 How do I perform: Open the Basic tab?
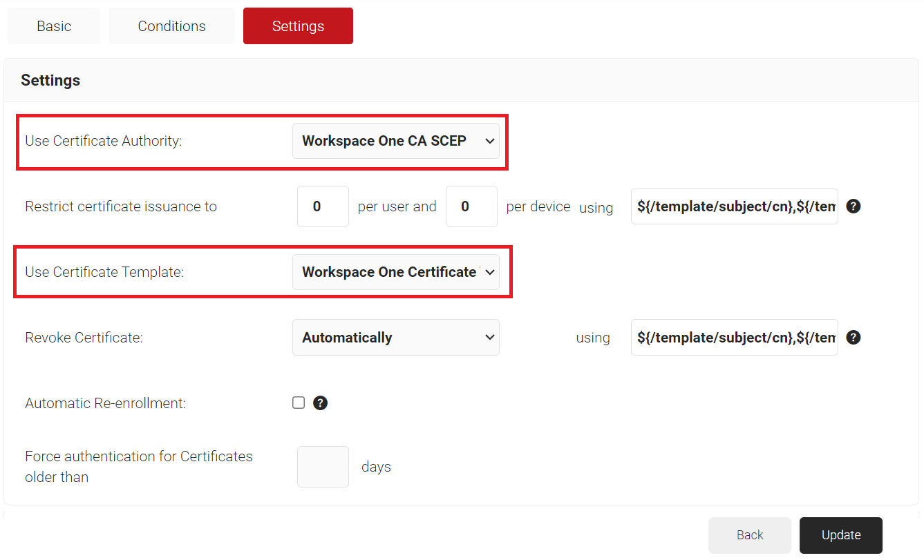coord(54,26)
